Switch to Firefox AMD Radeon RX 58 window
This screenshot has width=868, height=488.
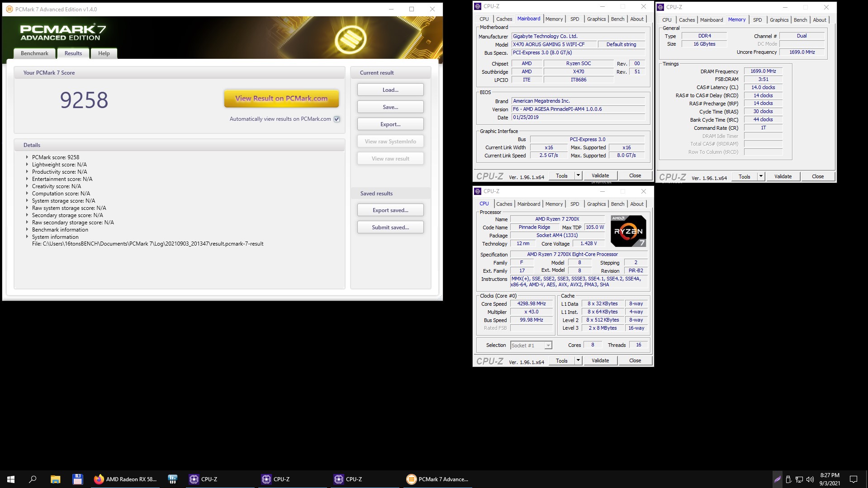(125, 479)
